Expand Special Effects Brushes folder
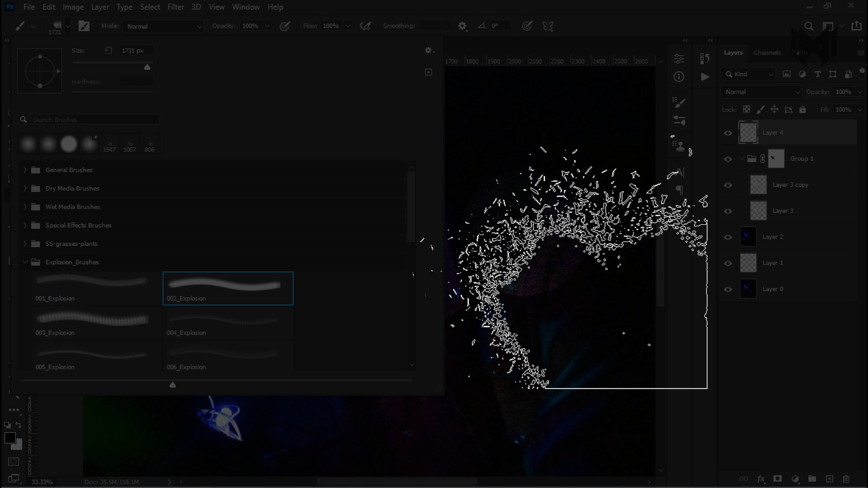The width and height of the screenshot is (868, 488). [25, 226]
